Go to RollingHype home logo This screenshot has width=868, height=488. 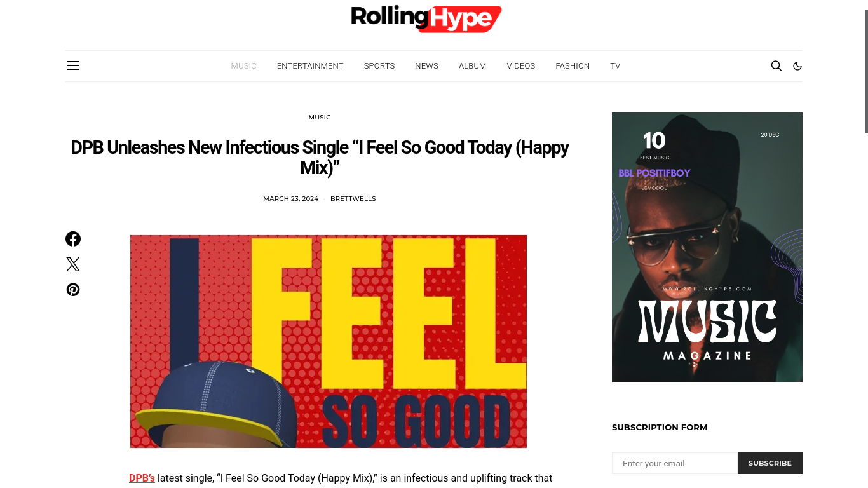click(426, 18)
